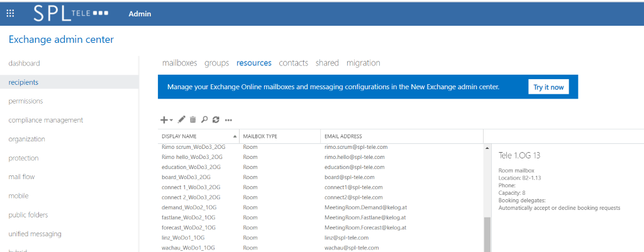Open the app launcher grid icon
Image resolution: width=644 pixels, height=252 pixels.
click(10, 13)
